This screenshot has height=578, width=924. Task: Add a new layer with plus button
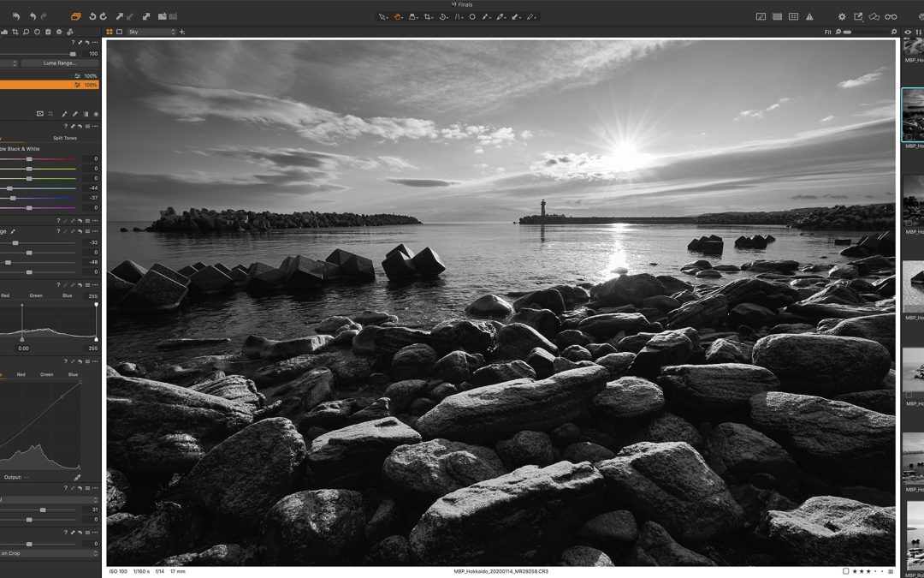182,32
